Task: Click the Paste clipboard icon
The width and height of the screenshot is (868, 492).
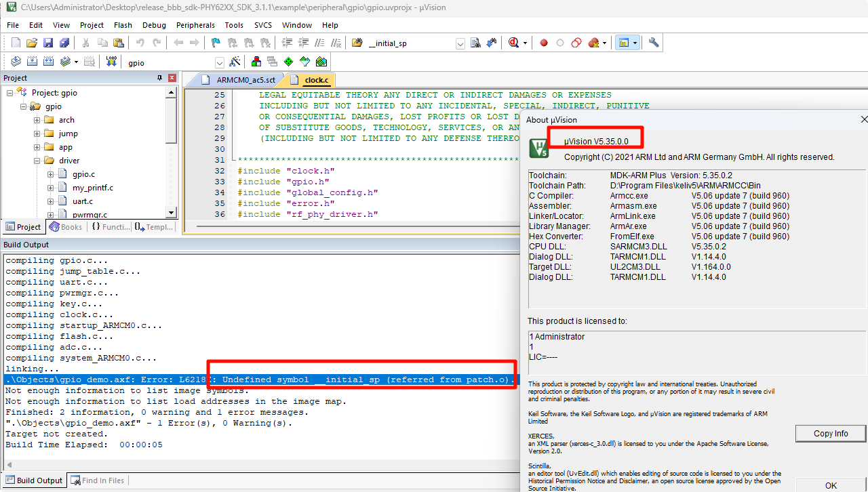Action: [x=119, y=43]
